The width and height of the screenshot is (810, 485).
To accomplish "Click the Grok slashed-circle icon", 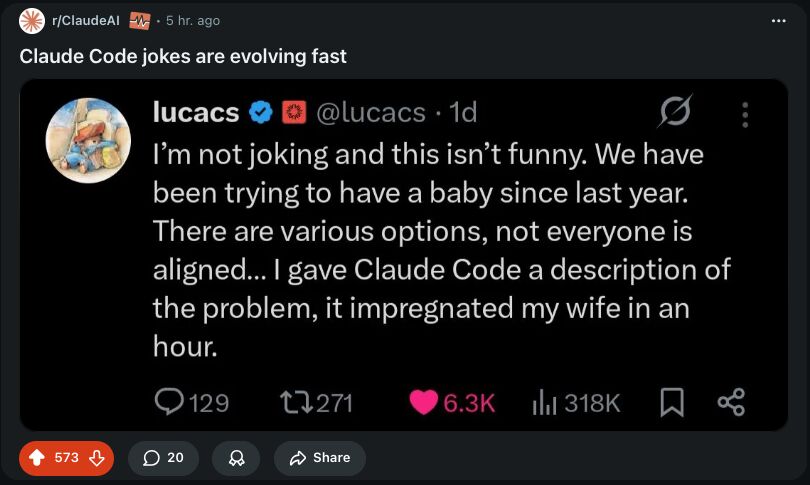I will (675, 111).
